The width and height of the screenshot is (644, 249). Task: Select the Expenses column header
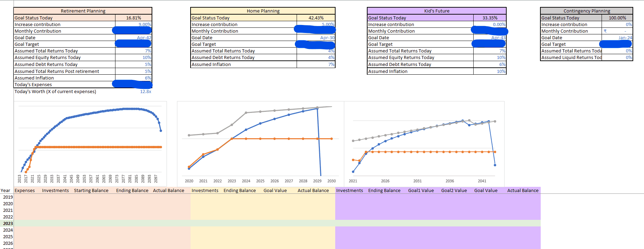[25, 190]
